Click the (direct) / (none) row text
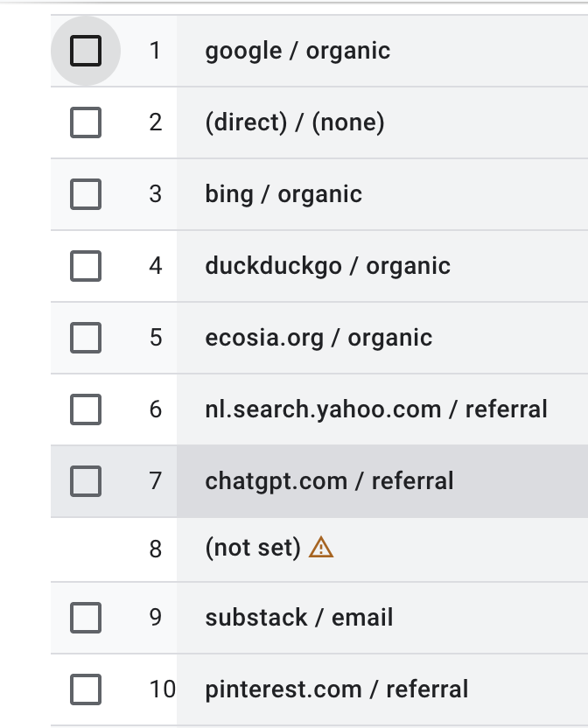The height and width of the screenshot is (728, 588). click(x=295, y=122)
